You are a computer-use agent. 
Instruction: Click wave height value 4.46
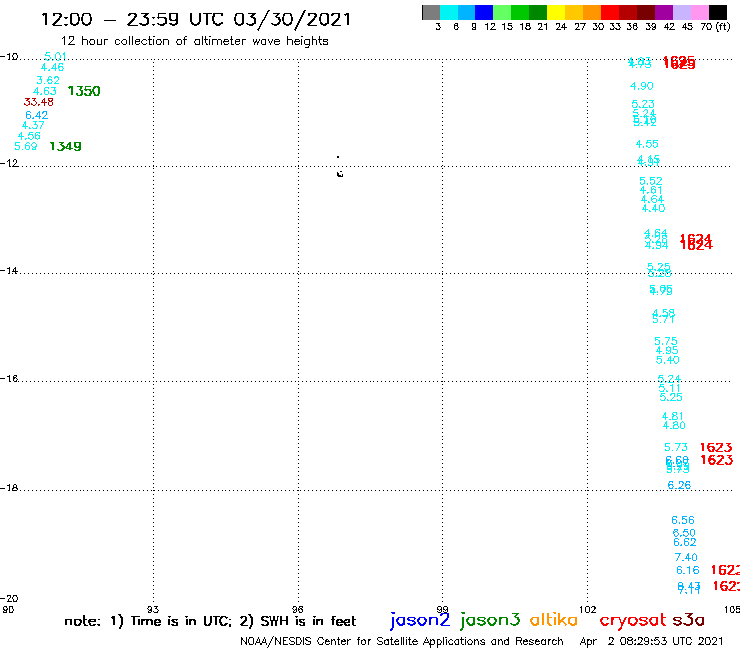(x=52, y=68)
